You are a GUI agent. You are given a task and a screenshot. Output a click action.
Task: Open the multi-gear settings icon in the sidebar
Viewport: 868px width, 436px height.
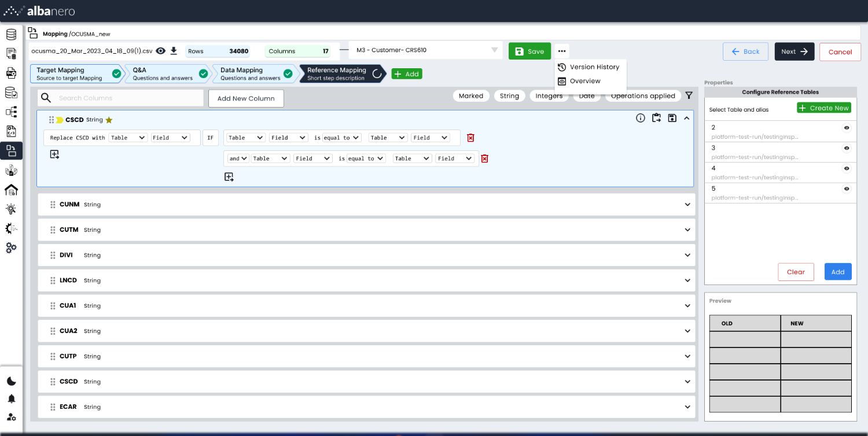(x=11, y=247)
